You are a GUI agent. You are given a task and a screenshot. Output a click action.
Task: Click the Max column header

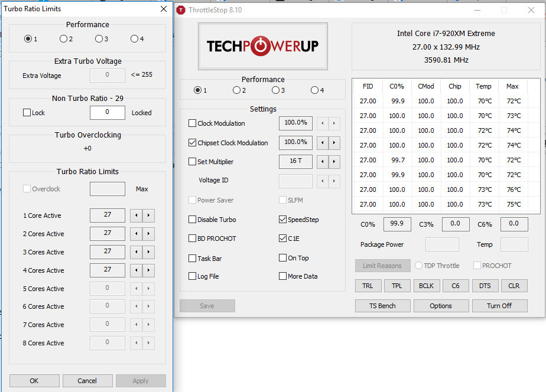[x=512, y=86]
